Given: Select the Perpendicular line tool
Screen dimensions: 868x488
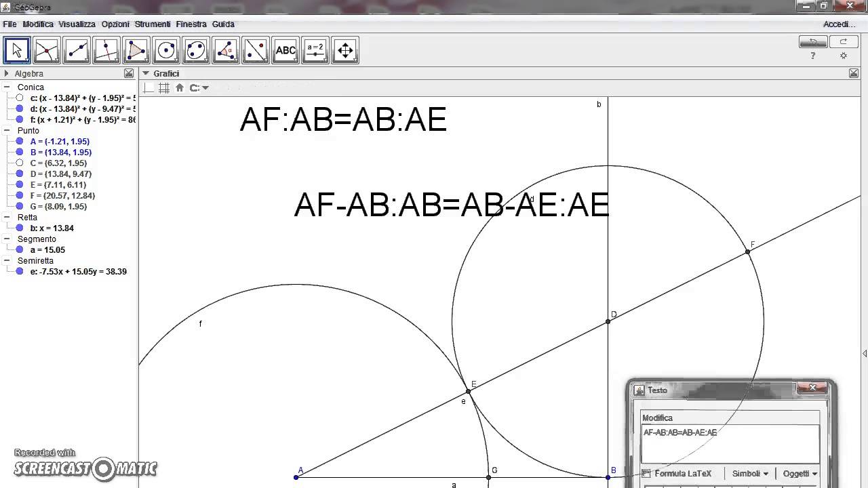Looking at the screenshot, I should tap(106, 50).
